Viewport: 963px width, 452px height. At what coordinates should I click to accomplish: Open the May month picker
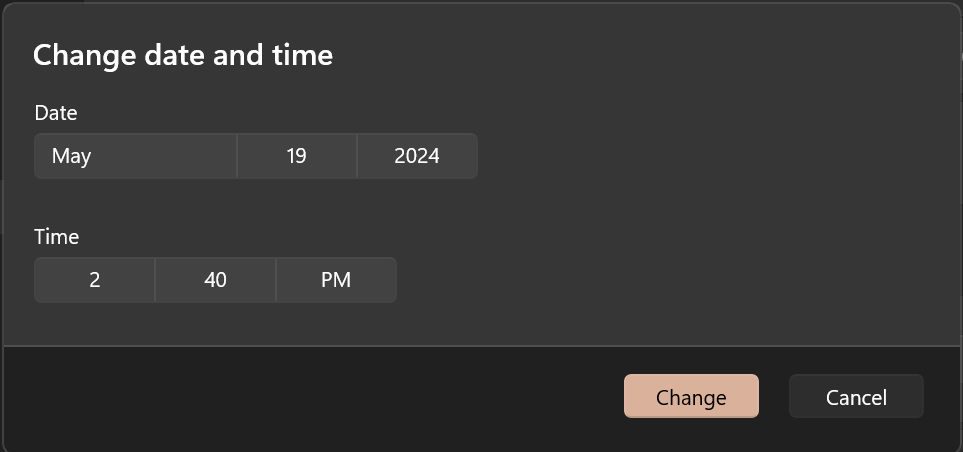click(x=135, y=156)
